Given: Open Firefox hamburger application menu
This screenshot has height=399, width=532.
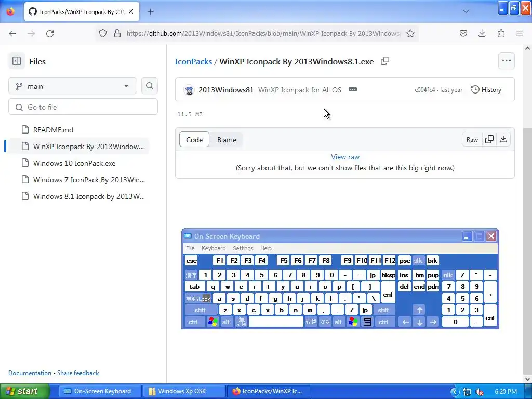Looking at the screenshot, I should 520,33.
